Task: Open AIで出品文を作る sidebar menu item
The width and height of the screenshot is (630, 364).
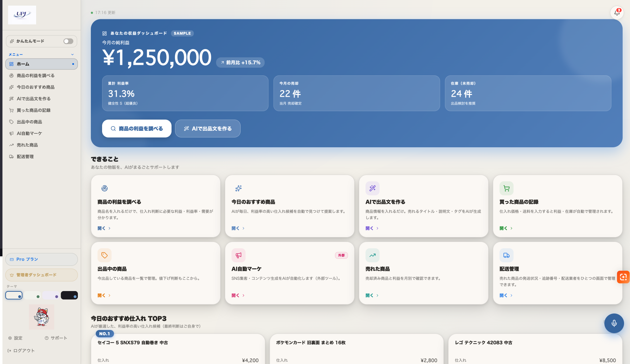Action: 41,99
